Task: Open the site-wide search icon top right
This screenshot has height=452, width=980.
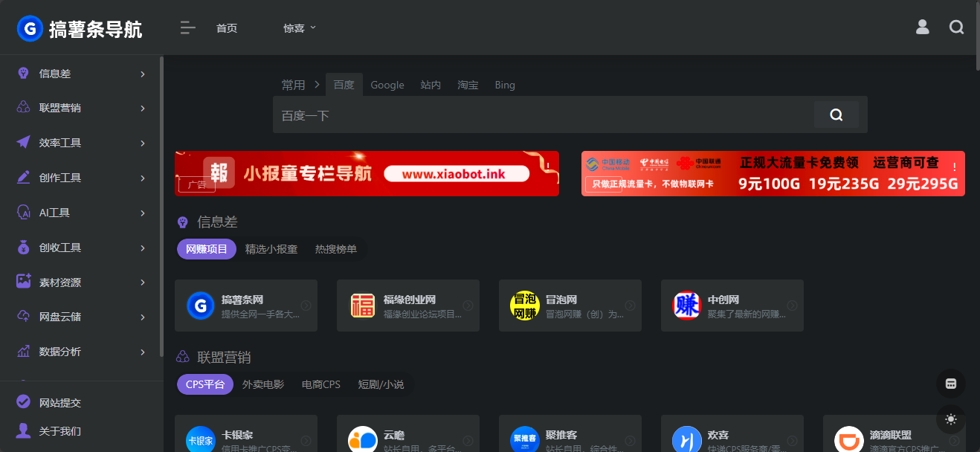Action: click(956, 27)
